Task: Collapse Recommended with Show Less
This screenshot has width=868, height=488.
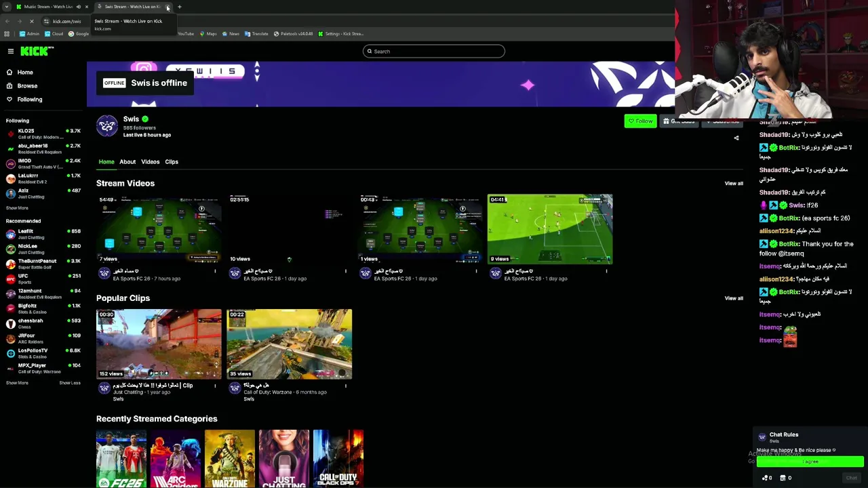Action: (70, 383)
